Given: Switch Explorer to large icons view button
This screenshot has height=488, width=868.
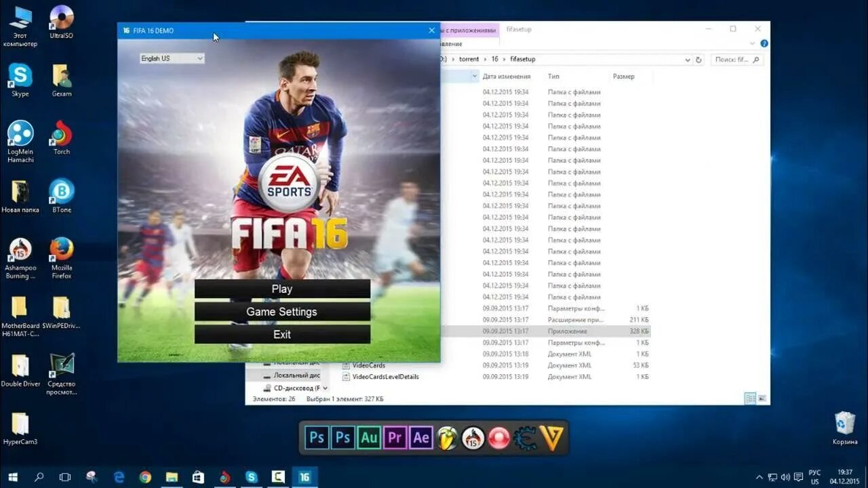Looking at the screenshot, I should [762, 399].
